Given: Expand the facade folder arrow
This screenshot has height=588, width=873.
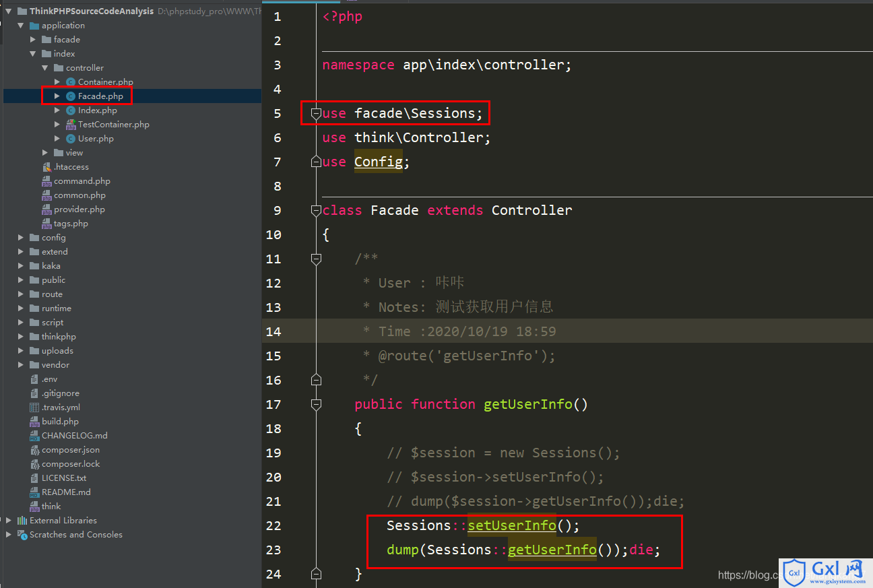Looking at the screenshot, I should click(x=33, y=40).
